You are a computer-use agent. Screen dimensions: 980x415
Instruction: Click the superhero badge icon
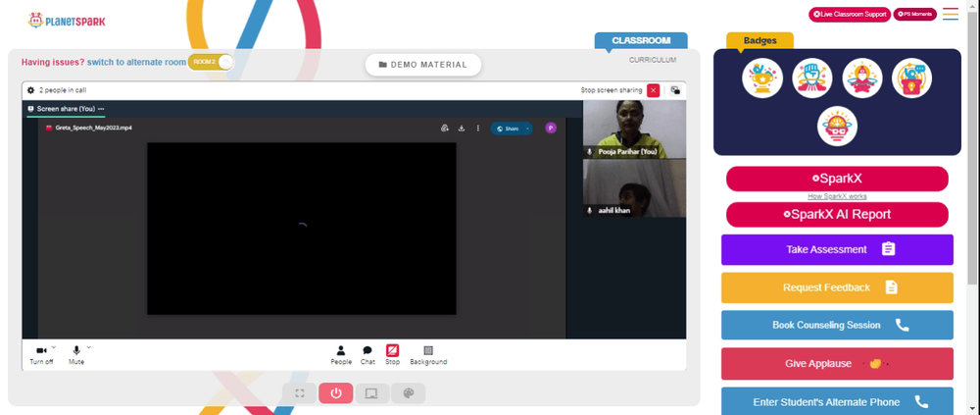862,78
